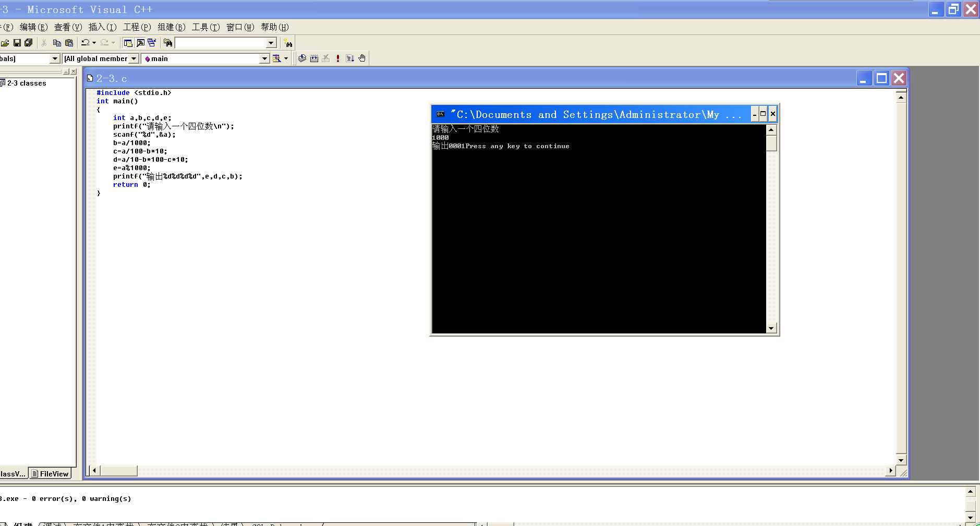Click the console window system icon

(x=441, y=114)
